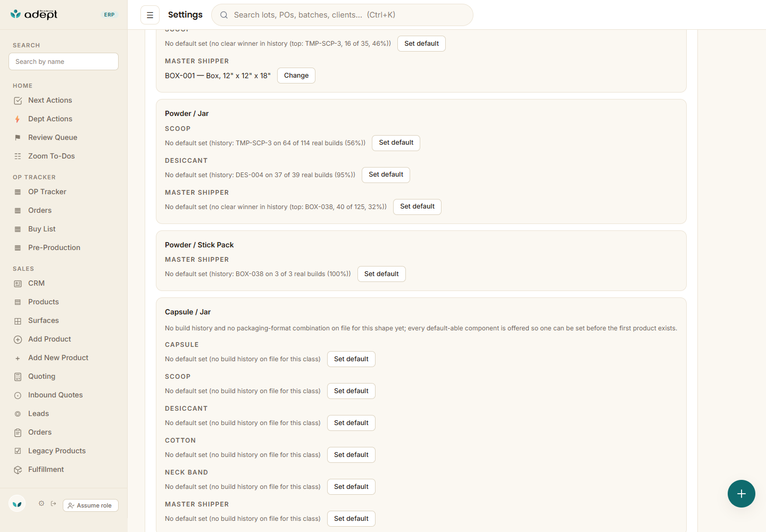The width and height of the screenshot is (766, 532).
Task: Click Change next to BOX-001 master shipper
Action: click(x=296, y=76)
